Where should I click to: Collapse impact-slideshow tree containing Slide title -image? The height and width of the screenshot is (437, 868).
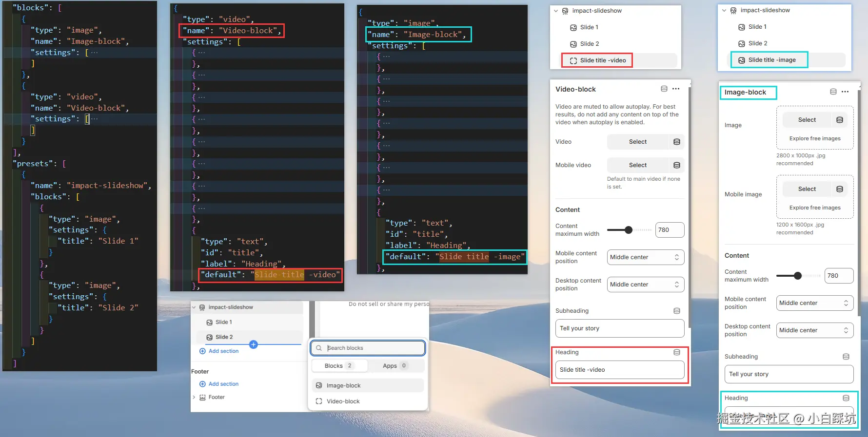pos(724,10)
